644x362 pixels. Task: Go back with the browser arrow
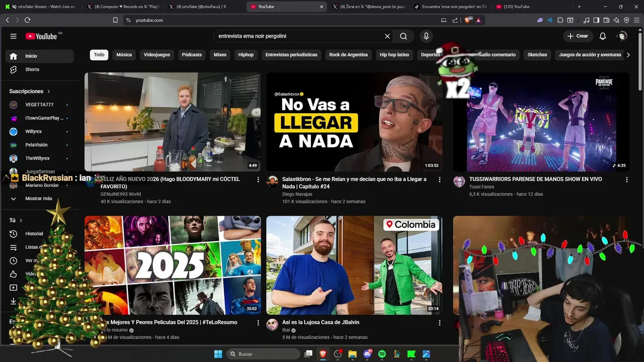[7, 20]
